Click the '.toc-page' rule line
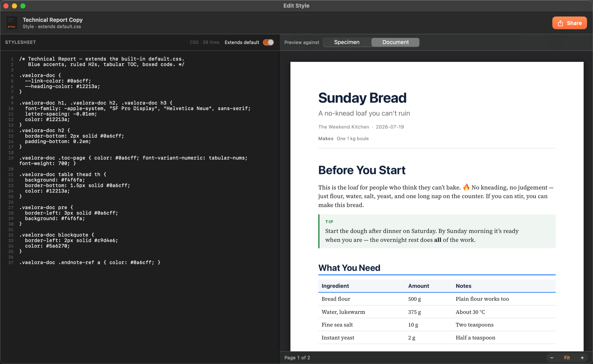593x364 pixels. (133, 161)
